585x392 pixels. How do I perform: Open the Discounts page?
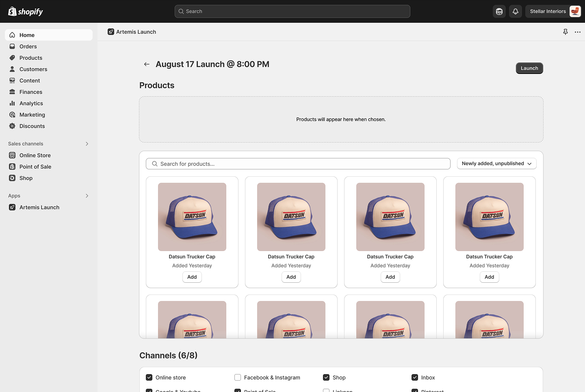pos(32,126)
